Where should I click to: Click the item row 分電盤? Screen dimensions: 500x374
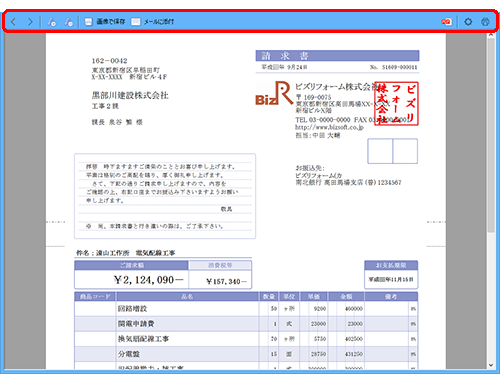[x=246, y=354]
